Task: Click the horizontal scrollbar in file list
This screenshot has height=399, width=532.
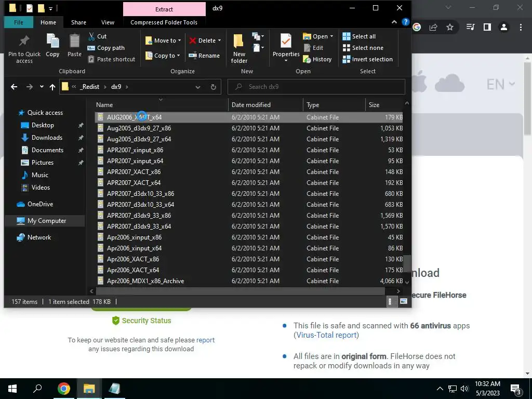Action: coord(240,291)
